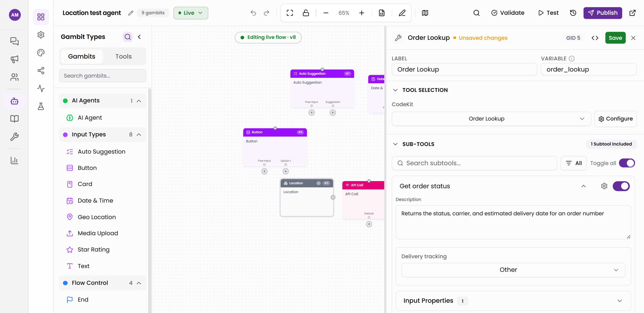Screen dimensions: 644x313
Task: Open the Live status dropdown
Action: tap(191, 13)
